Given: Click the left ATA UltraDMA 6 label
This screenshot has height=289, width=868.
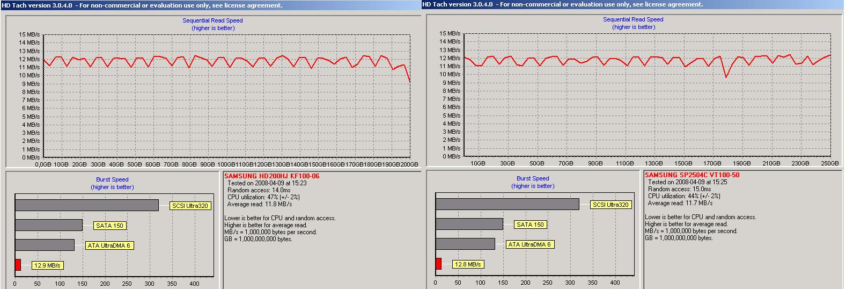Looking at the screenshot, I should (x=109, y=245).
